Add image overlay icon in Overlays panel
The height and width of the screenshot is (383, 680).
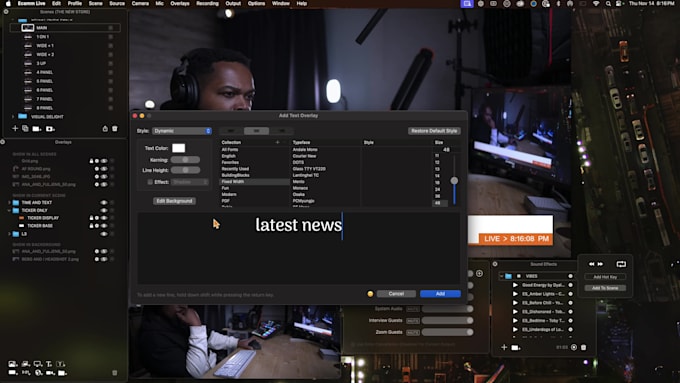coord(13,364)
